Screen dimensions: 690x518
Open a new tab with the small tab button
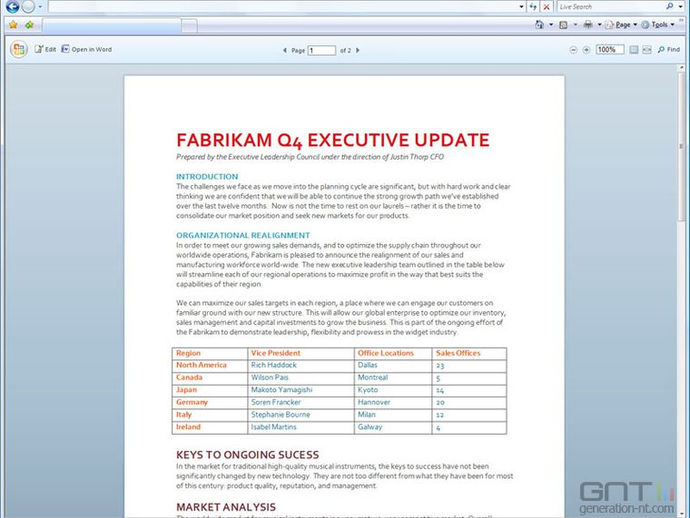click(x=189, y=26)
